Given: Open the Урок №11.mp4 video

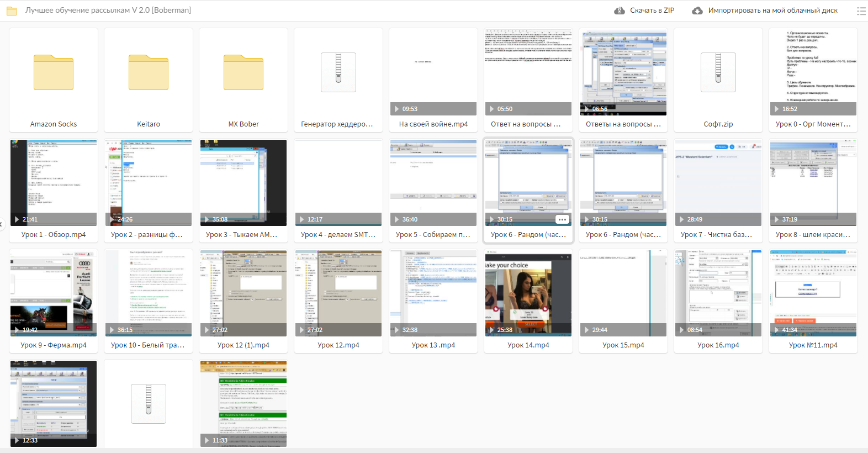Looking at the screenshot, I should [x=813, y=293].
